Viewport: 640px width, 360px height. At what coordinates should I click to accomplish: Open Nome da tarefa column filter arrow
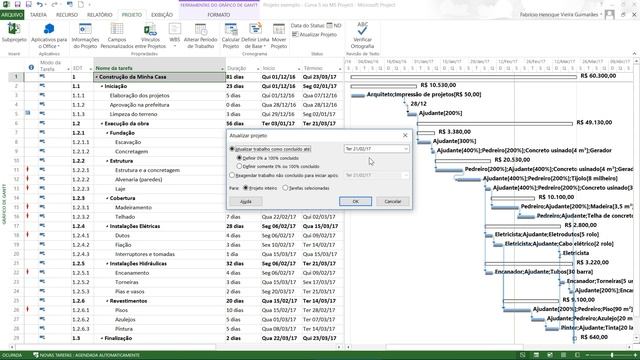coord(222,69)
